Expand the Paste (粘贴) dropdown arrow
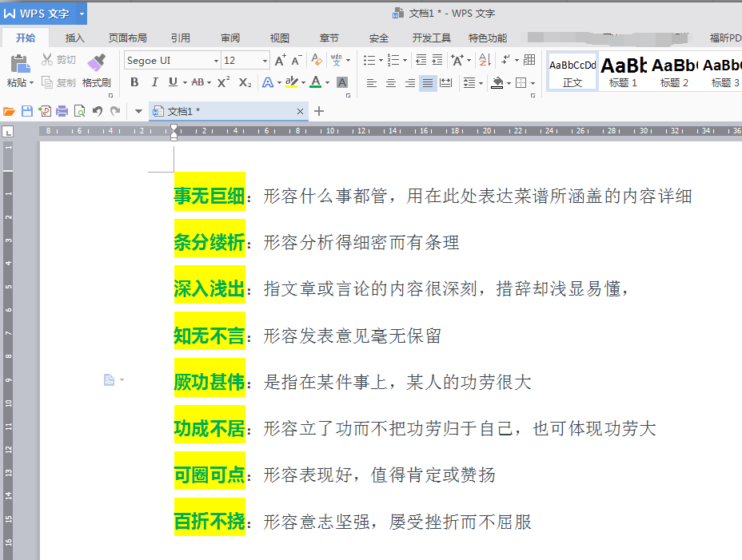742x560 pixels. click(32, 83)
